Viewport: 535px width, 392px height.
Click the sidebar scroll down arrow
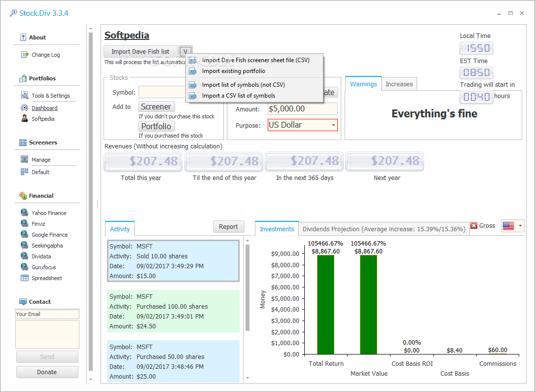(91, 379)
